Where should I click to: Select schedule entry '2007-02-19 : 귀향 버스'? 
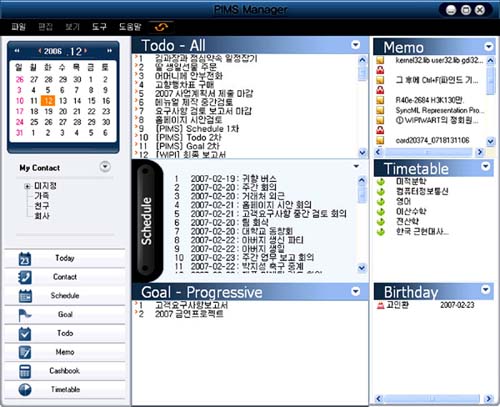pyautogui.click(x=233, y=179)
